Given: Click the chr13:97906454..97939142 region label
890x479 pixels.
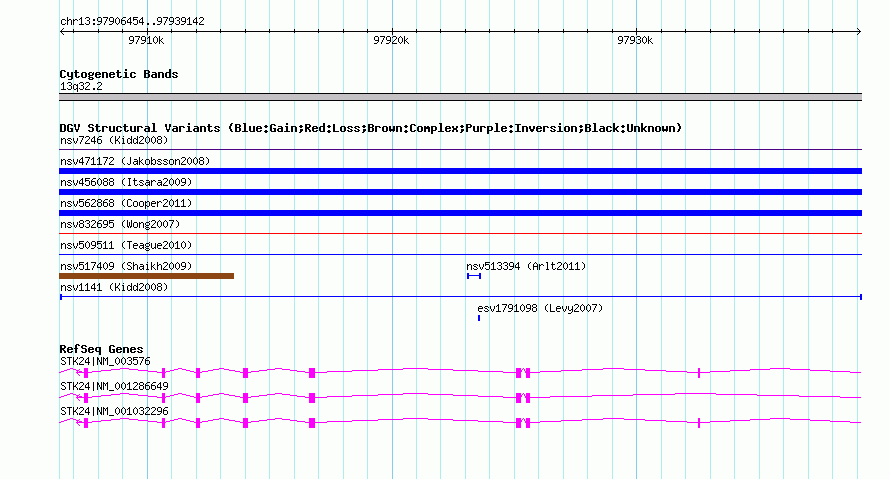Looking at the screenshot, I should click(132, 21).
